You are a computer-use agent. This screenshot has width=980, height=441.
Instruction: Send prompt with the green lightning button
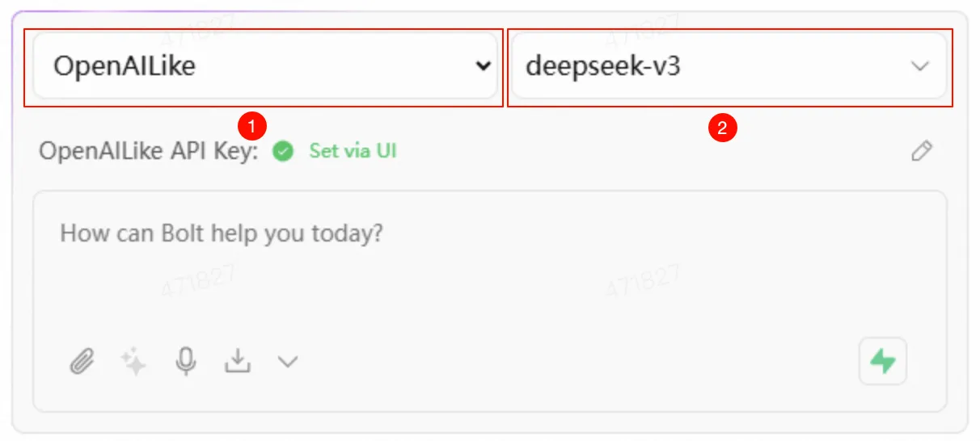(882, 361)
